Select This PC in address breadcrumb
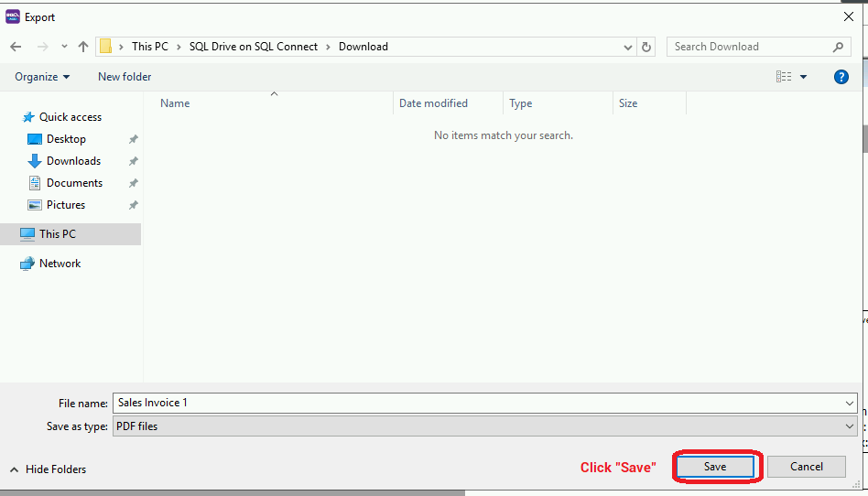 [x=150, y=47]
